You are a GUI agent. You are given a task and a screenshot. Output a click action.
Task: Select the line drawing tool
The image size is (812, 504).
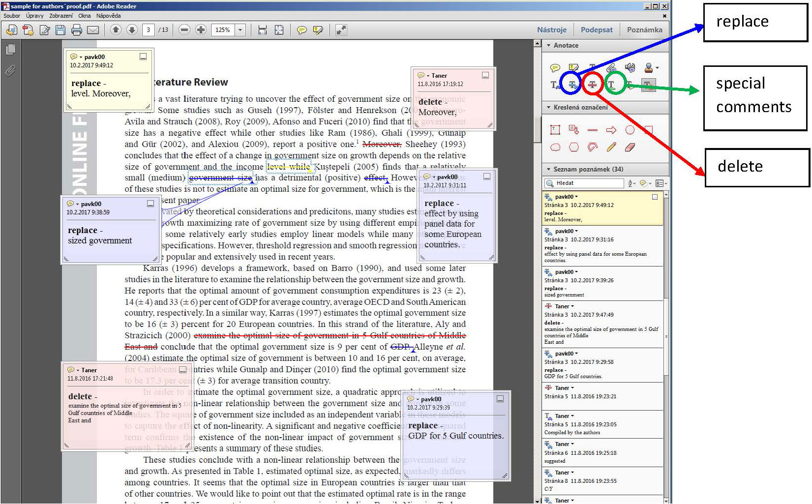point(593,130)
